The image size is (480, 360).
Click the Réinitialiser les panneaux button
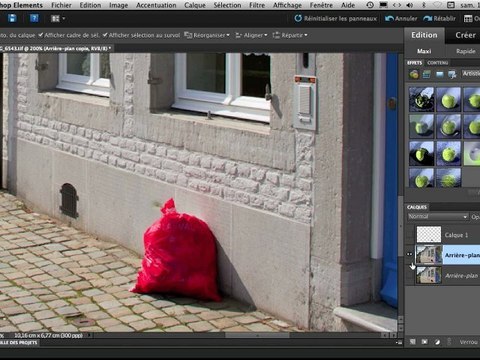click(336, 19)
